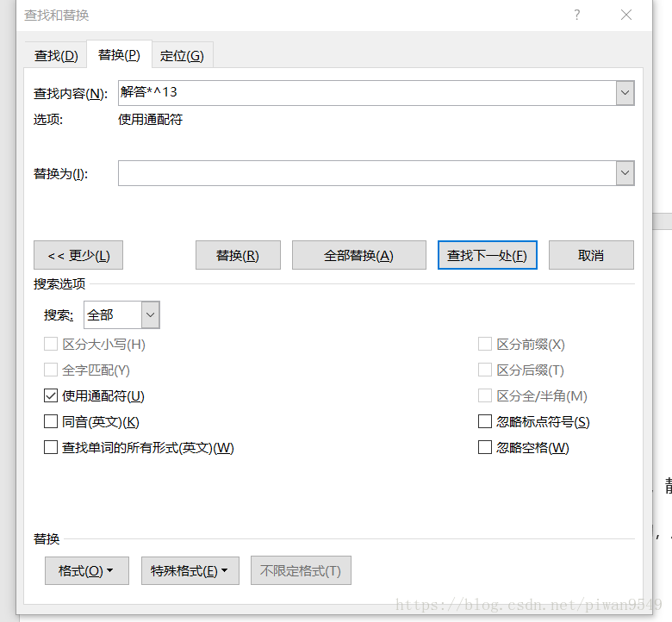Enable 忽略标点符号(S) checkbox
Viewport: 672px width, 622px height.
(x=485, y=422)
